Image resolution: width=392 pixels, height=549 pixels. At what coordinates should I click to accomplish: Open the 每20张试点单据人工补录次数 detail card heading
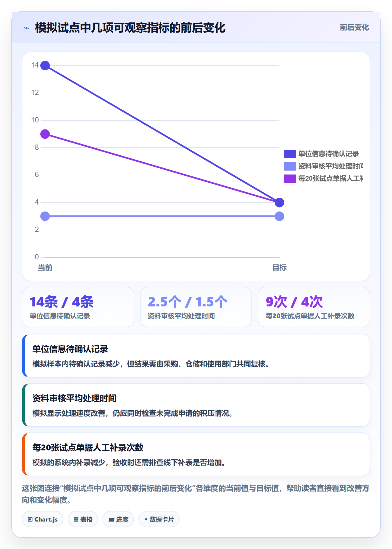coord(88,448)
